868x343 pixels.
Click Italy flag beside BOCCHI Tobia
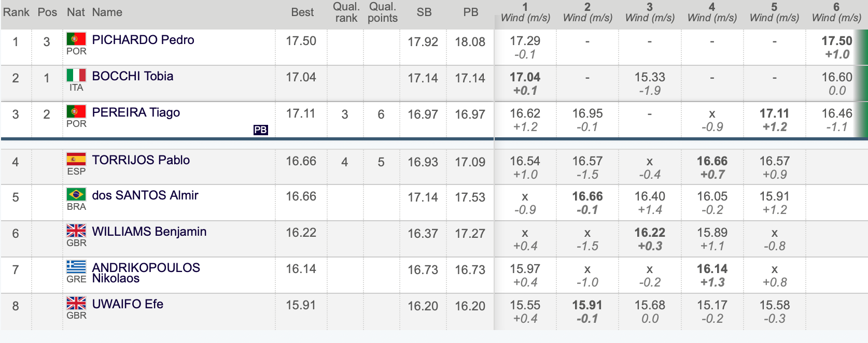pyautogui.click(x=76, y=75)
